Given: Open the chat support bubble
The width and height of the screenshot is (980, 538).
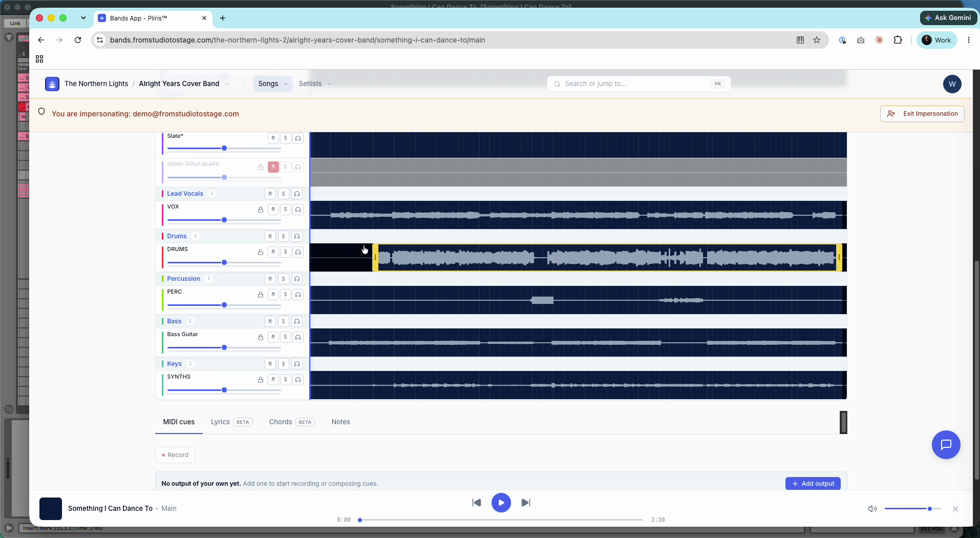Looking at the screenshot, I should coord(946,445).
